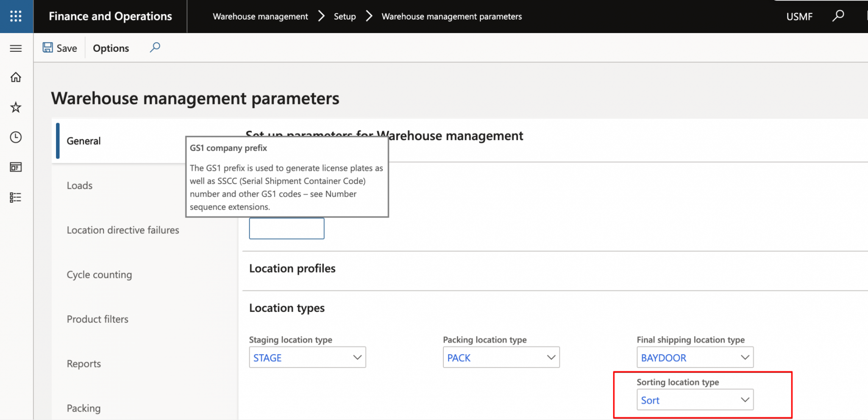The height and width of the screenshot is (420, 868).
Task: Expand the navigation pane hamburger icon
Action: pyautogui.click(x=16, y=48)
